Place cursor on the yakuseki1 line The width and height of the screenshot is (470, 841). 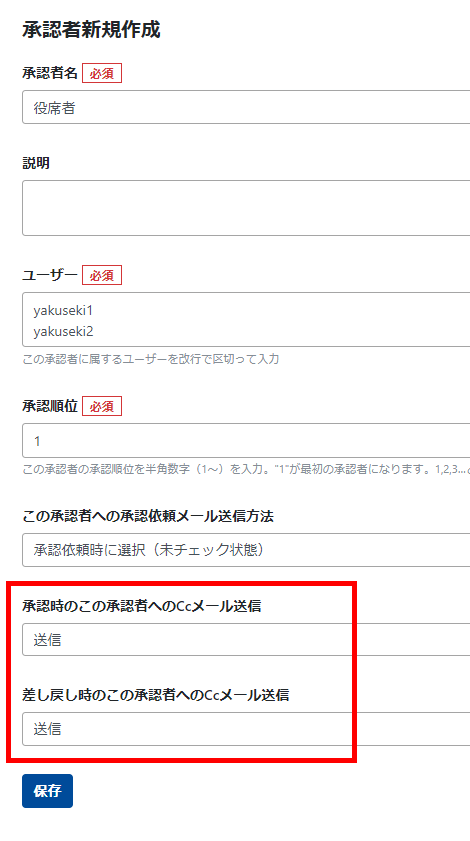tap(63, 310)
